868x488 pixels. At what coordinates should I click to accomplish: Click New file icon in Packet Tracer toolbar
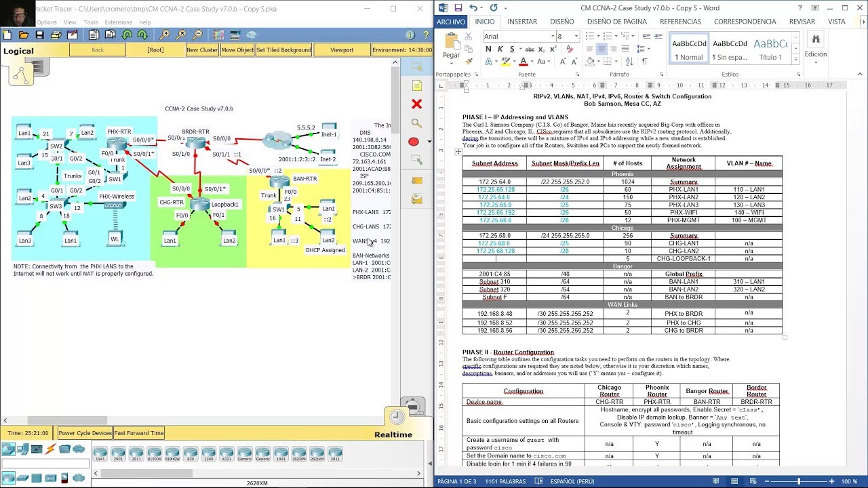7,35
